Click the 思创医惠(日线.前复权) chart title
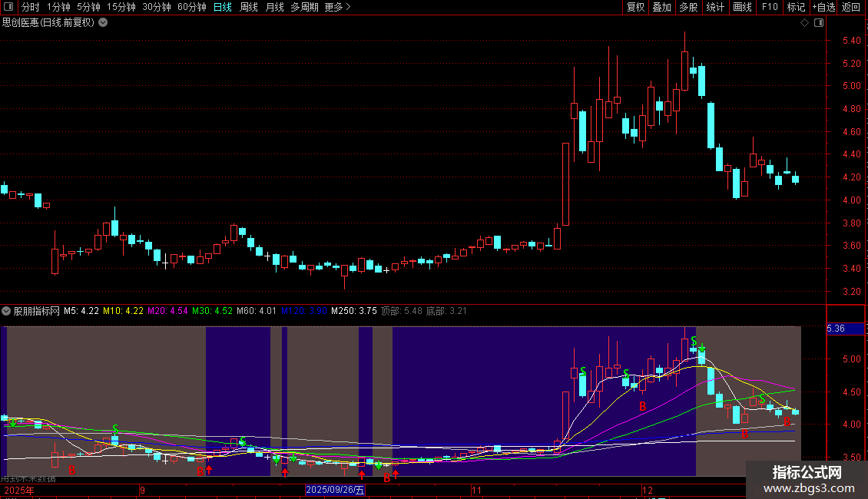Viewport: 868px width, 499px height. click(x=48, y=23)
